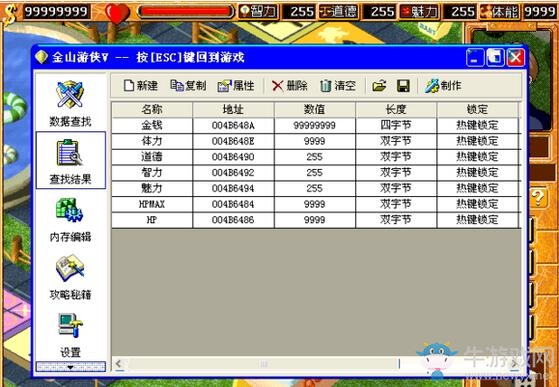Click address 004B6484 cell
Image resolution: width=559 pixels, height=387 pixels.
pyautogui.click(x=233, y=204)
